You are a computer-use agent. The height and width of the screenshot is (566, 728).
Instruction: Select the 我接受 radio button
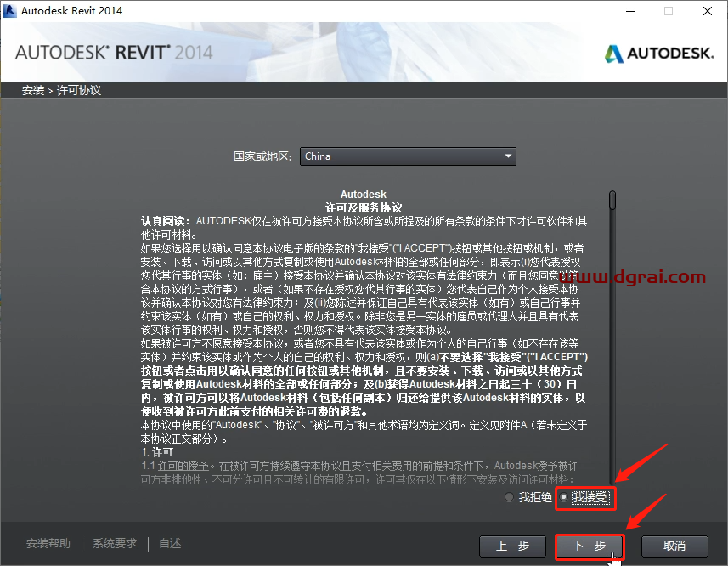coord(564,497)
